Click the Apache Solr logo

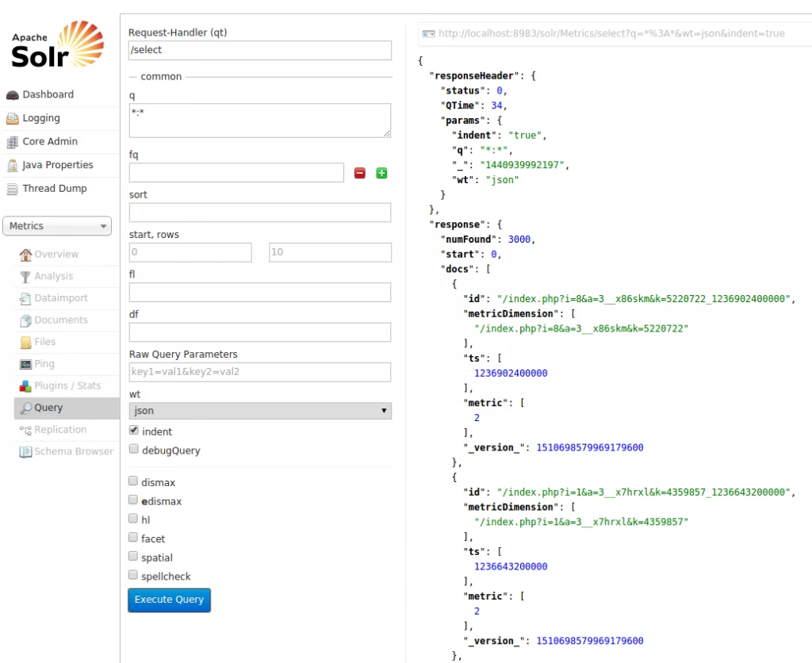click(x=57, y=44)
